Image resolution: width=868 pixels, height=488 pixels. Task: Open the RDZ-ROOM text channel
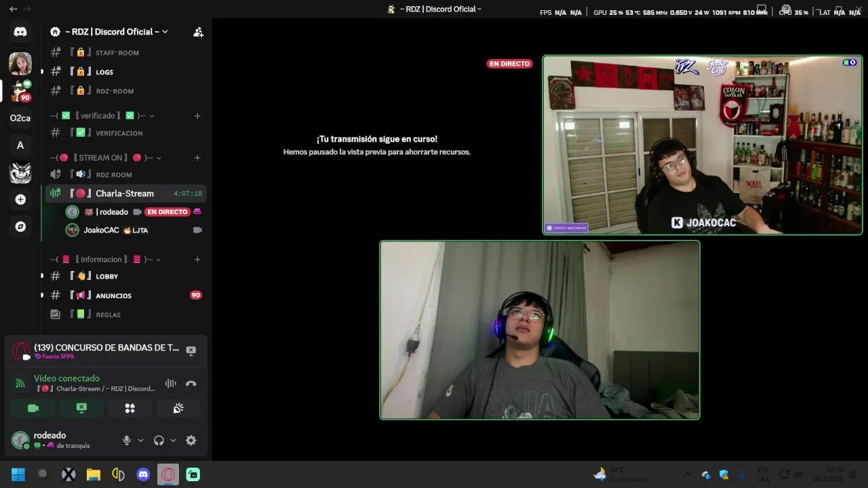pyautogui.click(x=125, y=91)
